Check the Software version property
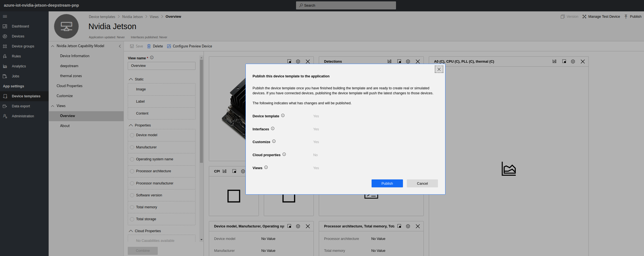Screen dimensions: 644x256 tap(132, 195)
